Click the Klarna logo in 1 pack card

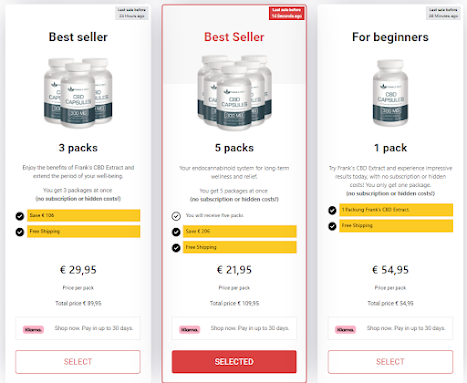[x=345, y=330]
